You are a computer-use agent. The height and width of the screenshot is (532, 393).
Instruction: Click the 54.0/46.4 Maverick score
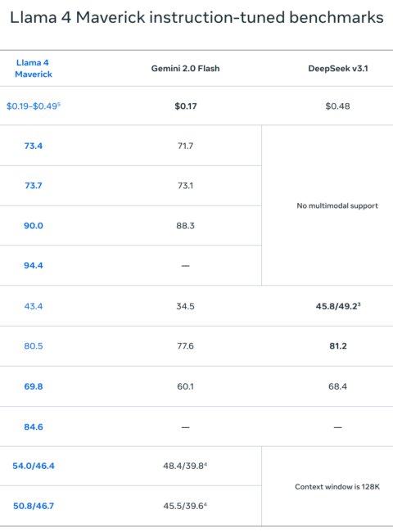34,466
